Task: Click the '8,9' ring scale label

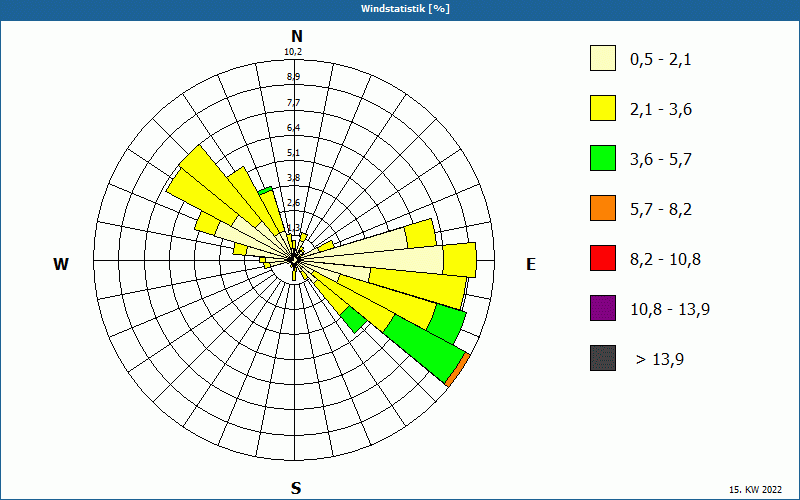Action: [293, 77]
